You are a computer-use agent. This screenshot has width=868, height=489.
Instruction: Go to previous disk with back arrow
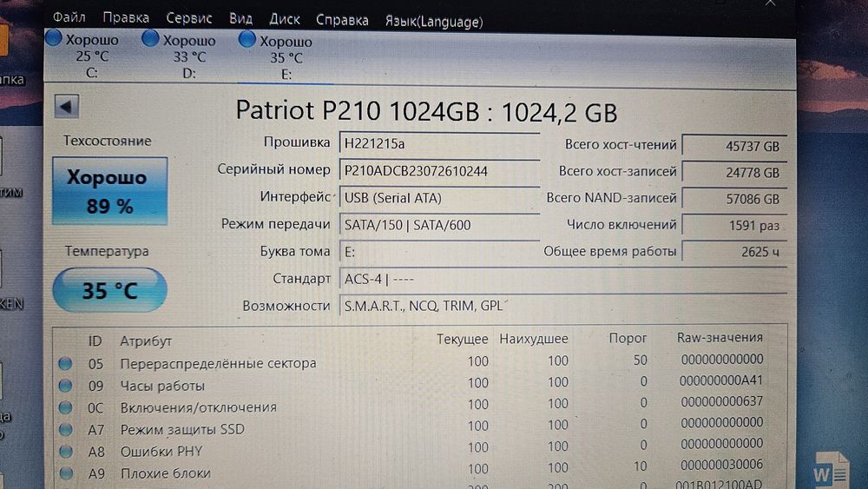tap(67, 106)
